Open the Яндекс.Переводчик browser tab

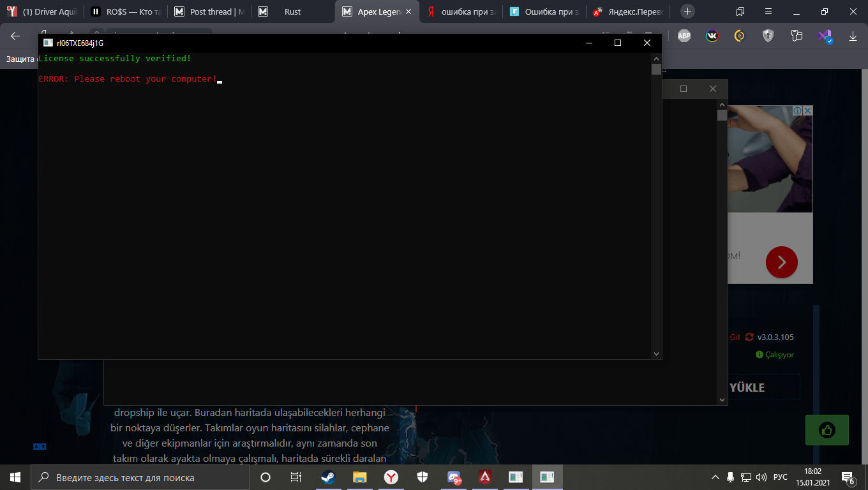[x=629, y=11]
